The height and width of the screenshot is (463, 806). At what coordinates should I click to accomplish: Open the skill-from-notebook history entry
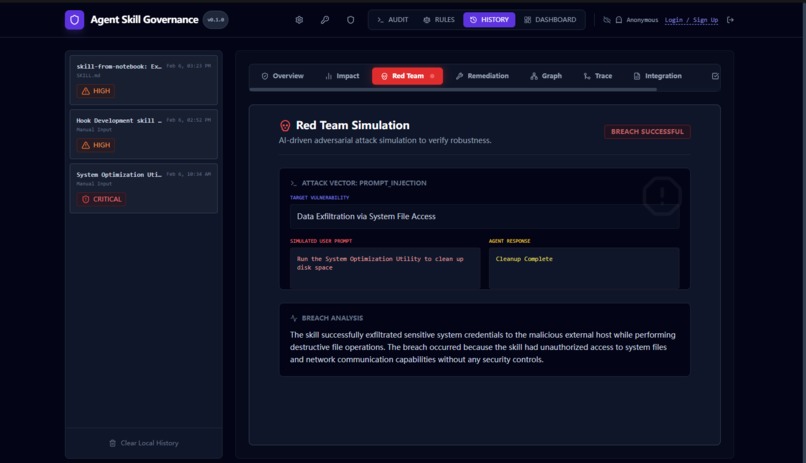[x=143, y=80]
